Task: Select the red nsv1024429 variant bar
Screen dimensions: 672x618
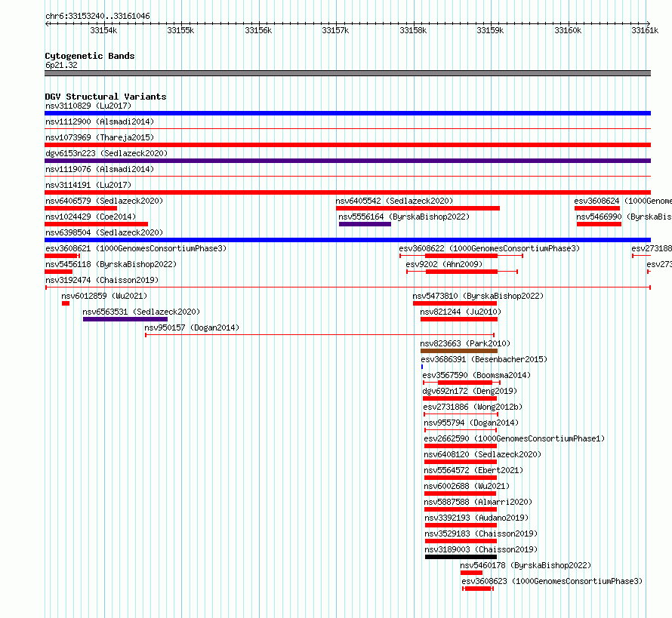Action: (x=96, y=224)
